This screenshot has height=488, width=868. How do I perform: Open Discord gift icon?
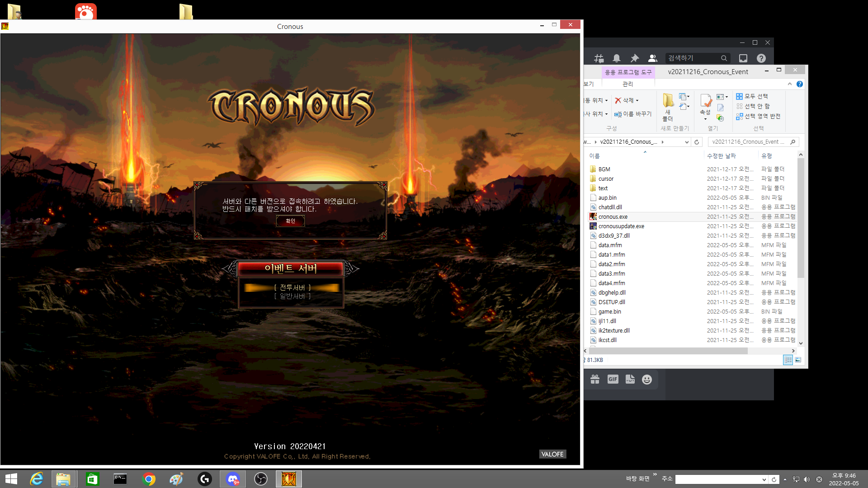595,379
